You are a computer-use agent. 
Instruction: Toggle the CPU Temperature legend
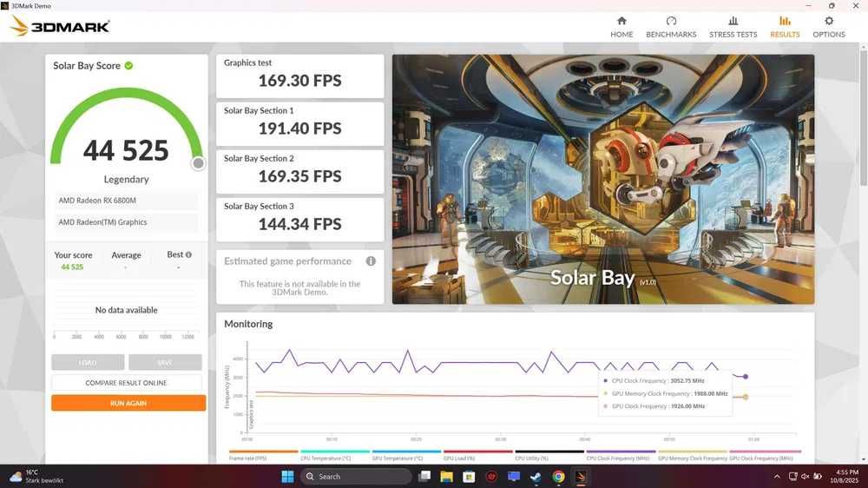(x=335, y=455)
